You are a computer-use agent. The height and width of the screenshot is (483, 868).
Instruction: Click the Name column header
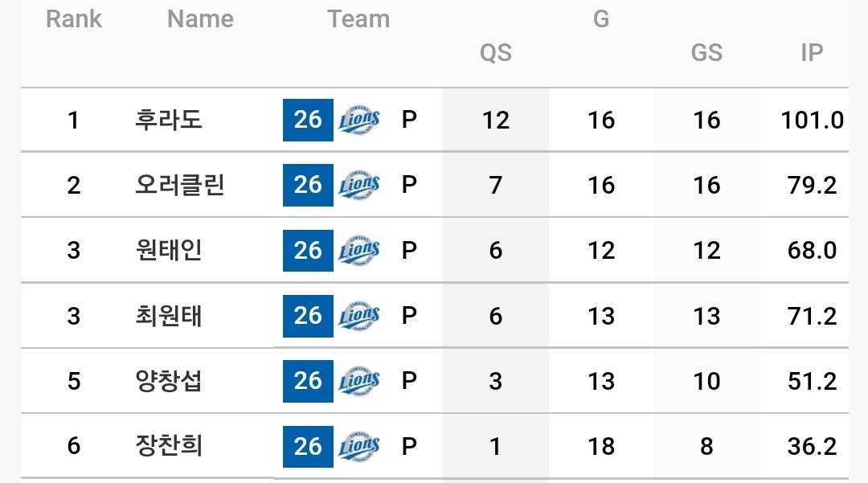coord(200,18)
